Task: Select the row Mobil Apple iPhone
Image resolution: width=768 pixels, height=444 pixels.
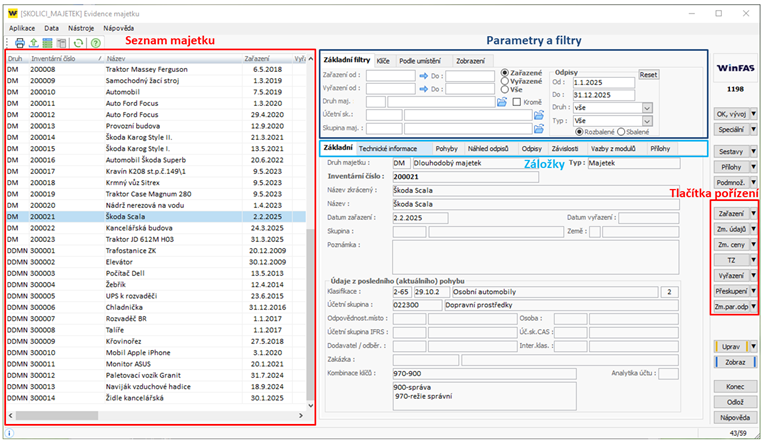Action: click(156, 353)
